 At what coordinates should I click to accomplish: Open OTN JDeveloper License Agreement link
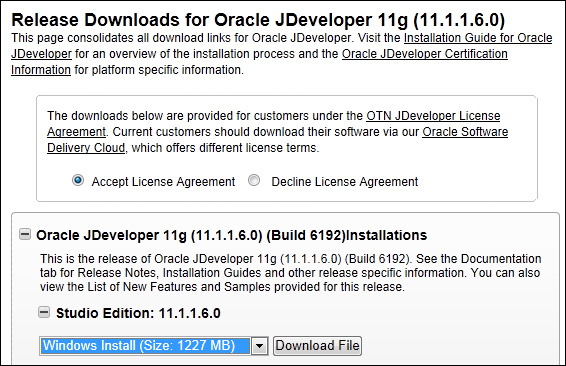[x=433, y=116]
